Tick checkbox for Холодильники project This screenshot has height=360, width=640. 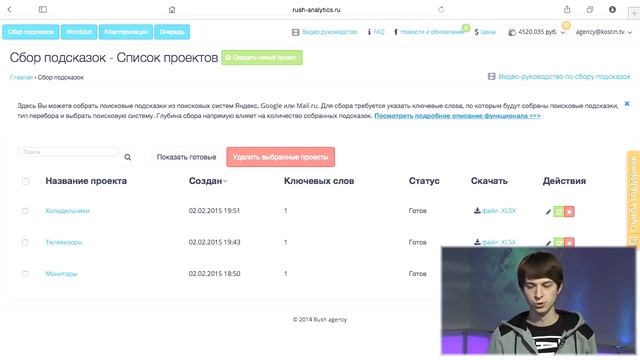[x=25, y=211]
